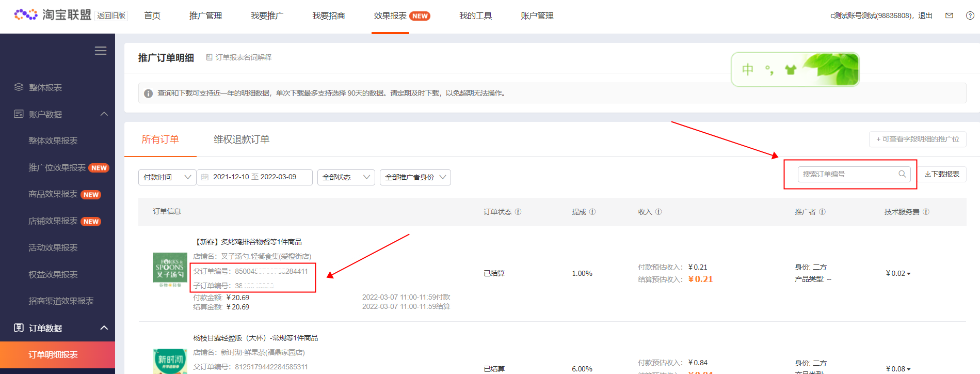The width and height of the screenshot is (980, 374).
Task: Open the 首页 menu
Action: tap(152, 15)
